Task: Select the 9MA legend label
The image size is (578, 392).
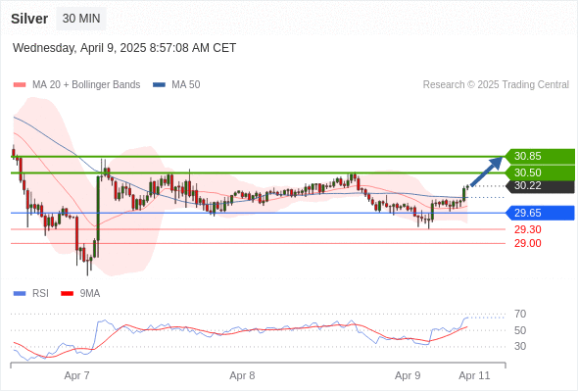Action: (x=90, y=294)
